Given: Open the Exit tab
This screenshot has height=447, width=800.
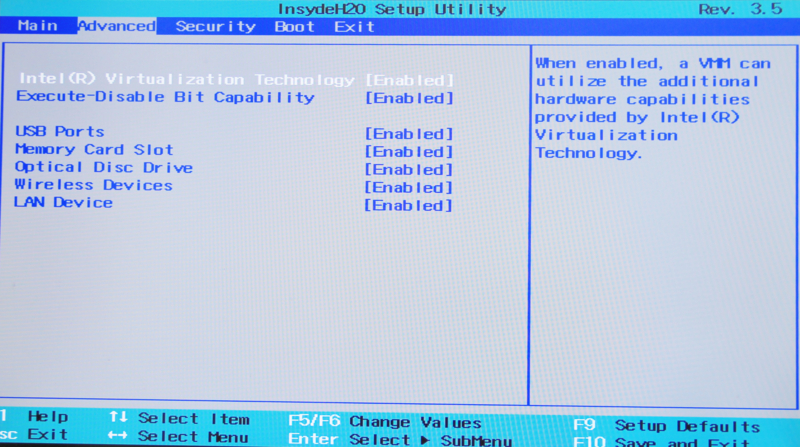Looking at the screenshot, I should coord(354,27).
